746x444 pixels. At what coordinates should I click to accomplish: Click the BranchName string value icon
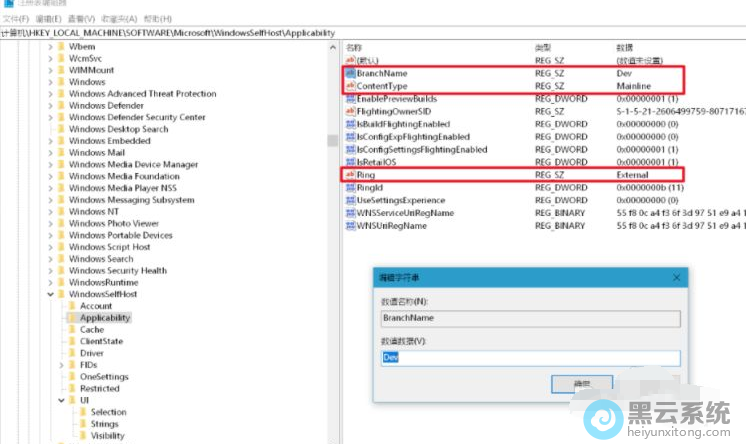350,74
